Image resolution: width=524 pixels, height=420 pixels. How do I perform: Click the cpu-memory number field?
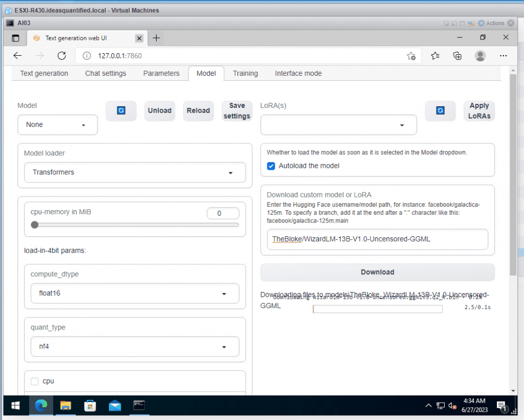(x=223, y=213)
